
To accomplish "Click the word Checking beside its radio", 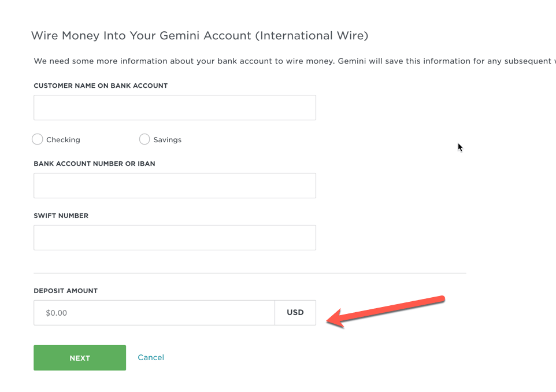I will click(63, 140).
